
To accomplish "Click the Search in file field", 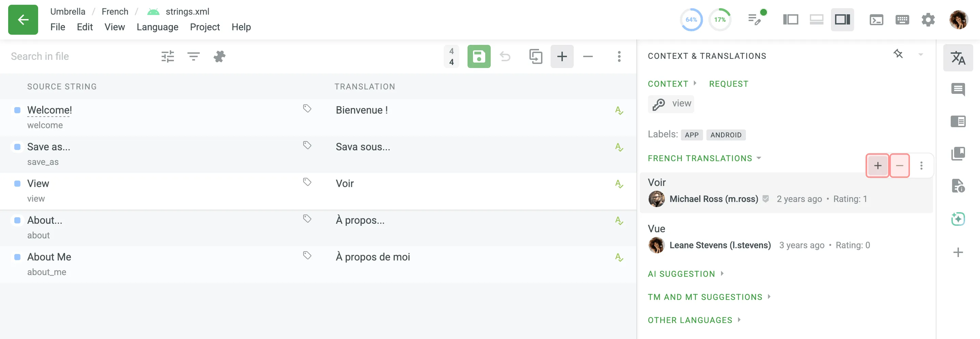I will point(76,57).
